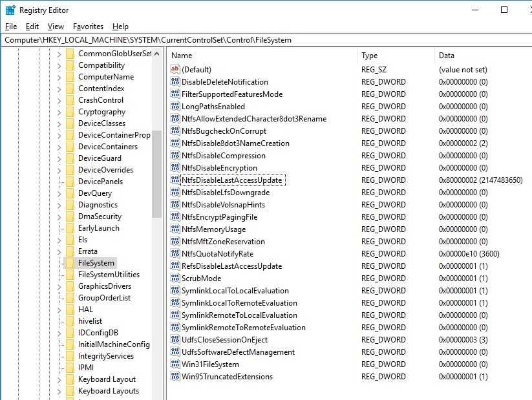Select the SymlinkLocalToRemoteEvaluation value
Image resolution: width=532 pixels, height=400 pixels.
click(239, 303)
